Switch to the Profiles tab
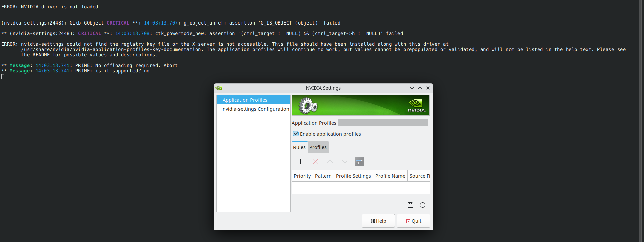This screenshot has width=644, height=242. pyautogui.click(x=318, y=147)
